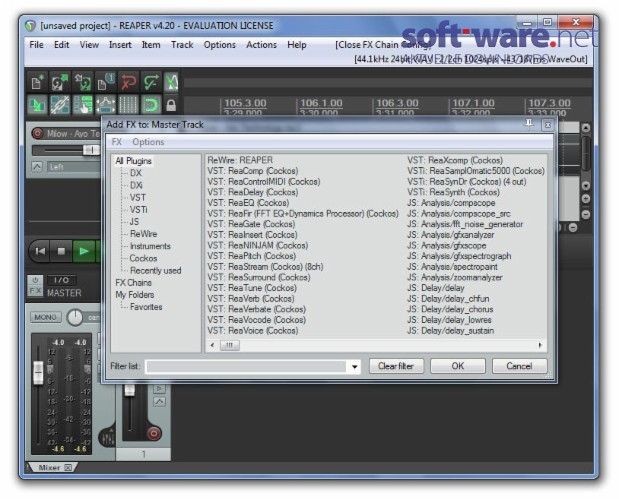The width and height of the screenshot is (619, 500).
Task: Close the Mixer docker tab
Action: (68, 468)
